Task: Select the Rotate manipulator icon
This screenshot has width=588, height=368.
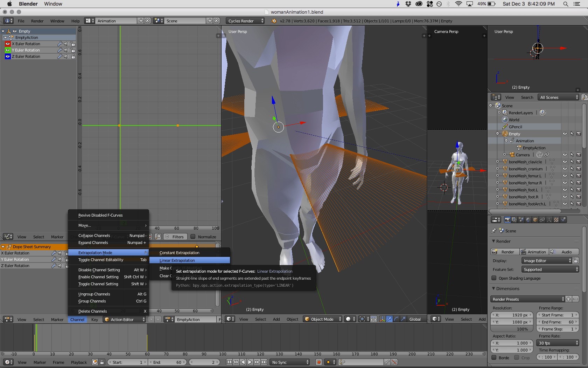Action: (x=396, y=319)
